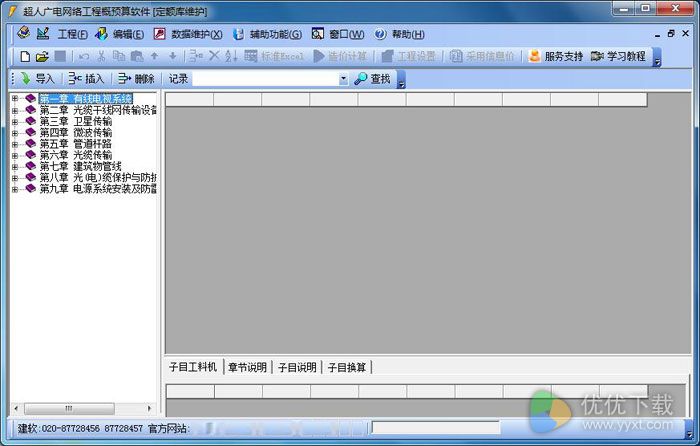This screenshot has height=446, width=700.
Task: Click the Save icon in toolbar
Action: click(x=60, y=56)
